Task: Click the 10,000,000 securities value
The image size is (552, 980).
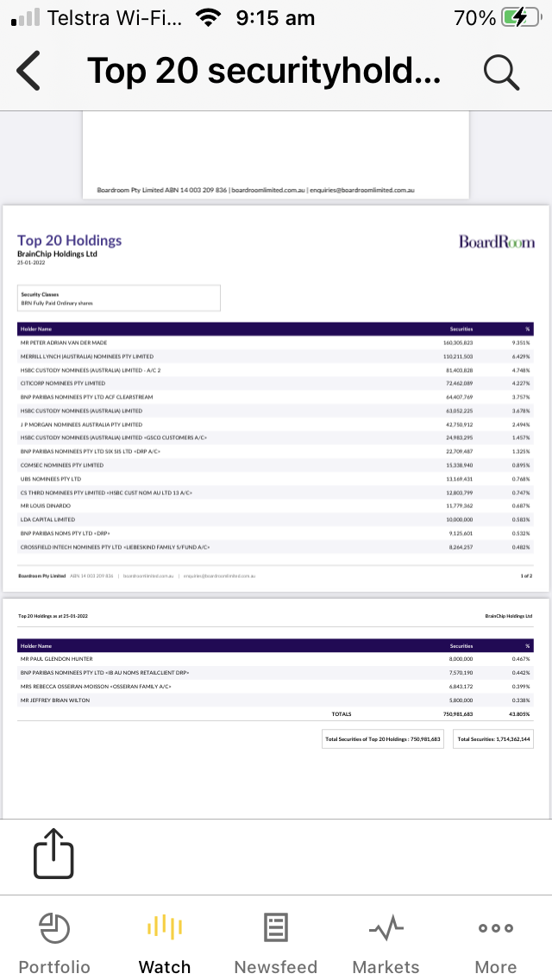Action: (460, 519)
